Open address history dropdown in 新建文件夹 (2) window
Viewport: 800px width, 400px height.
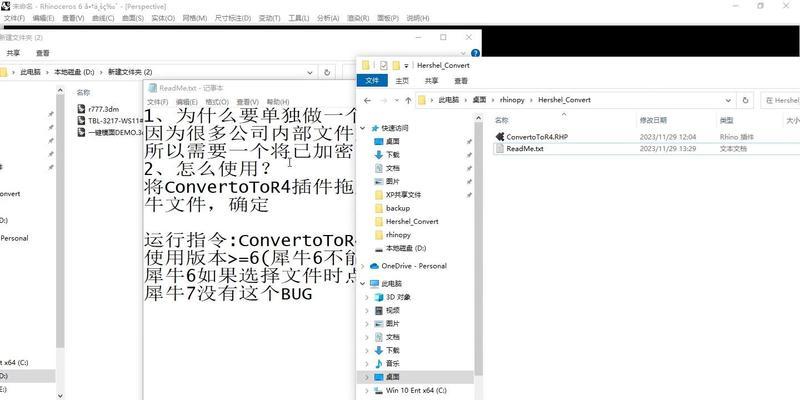[310, 72]
